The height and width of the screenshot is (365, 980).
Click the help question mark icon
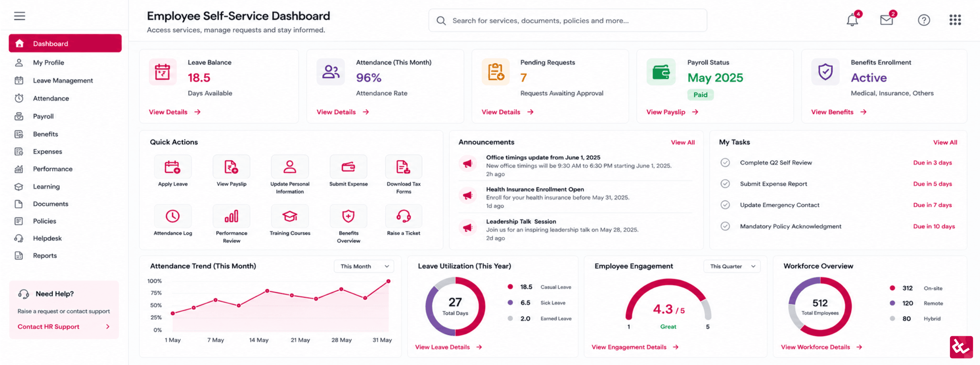click(924, 20)
